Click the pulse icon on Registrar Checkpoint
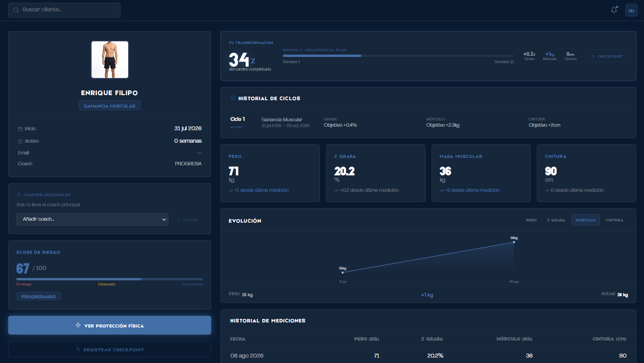644x363 pixels. (78, 349)
